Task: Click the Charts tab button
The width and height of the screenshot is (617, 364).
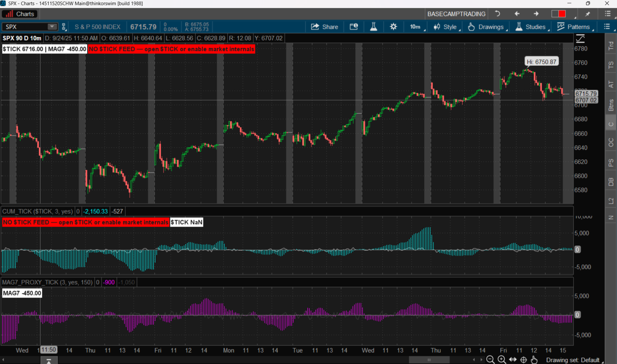Action: (20, 14)
